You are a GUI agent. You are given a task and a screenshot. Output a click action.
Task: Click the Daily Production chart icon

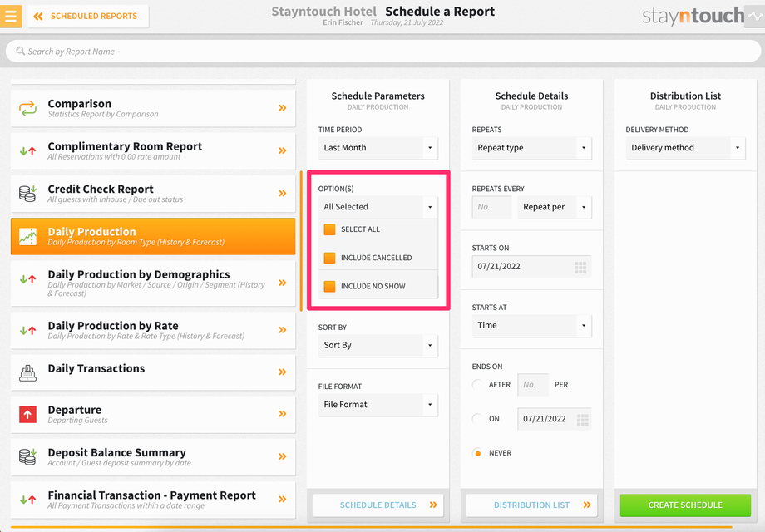pos(27,237)
